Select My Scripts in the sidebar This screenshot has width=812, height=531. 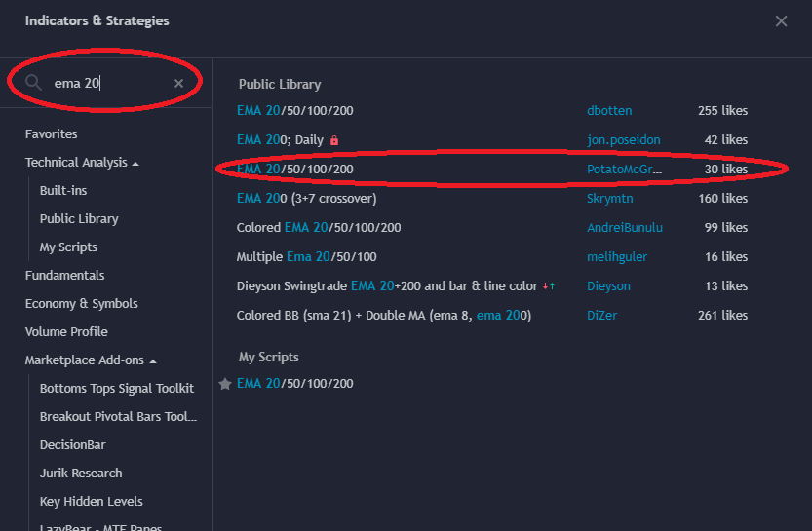pyautogui.click(x=68, y=247)
